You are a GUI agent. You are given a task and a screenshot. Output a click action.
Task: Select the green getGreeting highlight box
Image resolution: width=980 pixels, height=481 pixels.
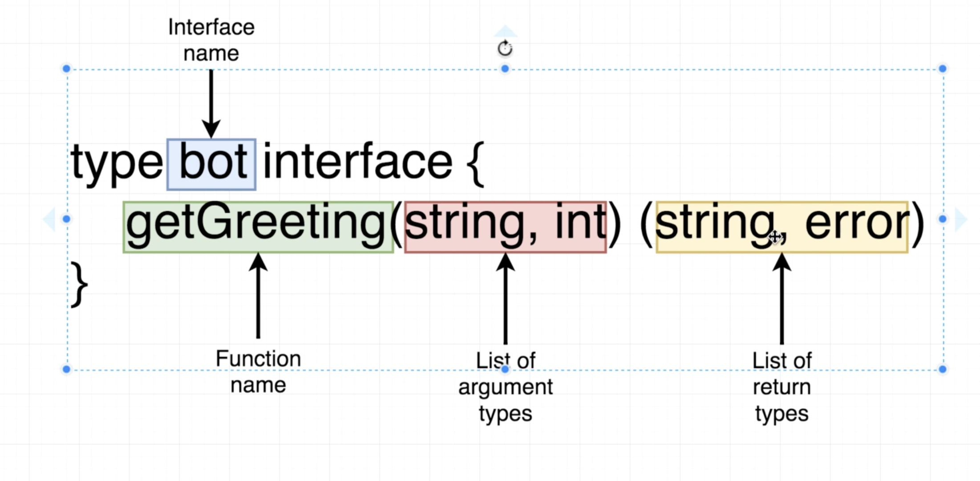click(x=258, y=227)
